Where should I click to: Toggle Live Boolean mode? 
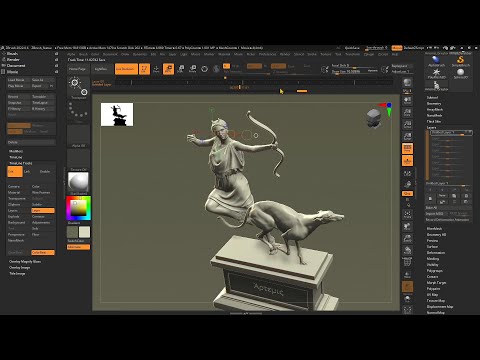126,69
